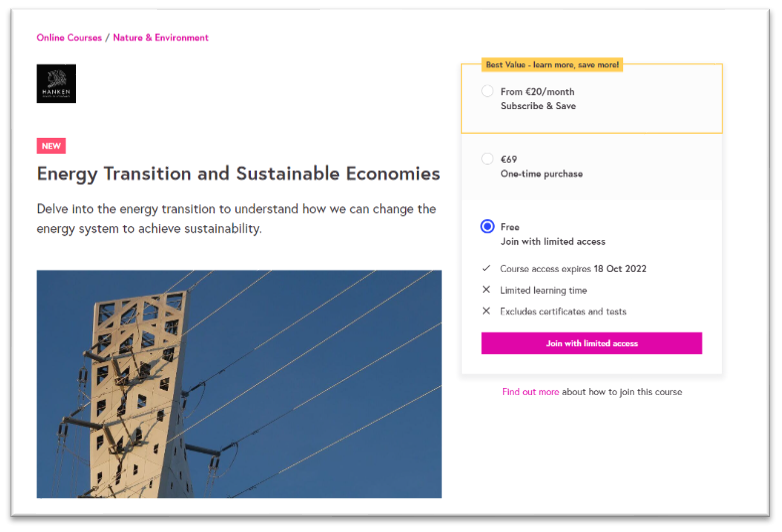Click the Excludes certificates and tests text
The width and height of the screenshot is (782, 532).
[x=563, y=311]
